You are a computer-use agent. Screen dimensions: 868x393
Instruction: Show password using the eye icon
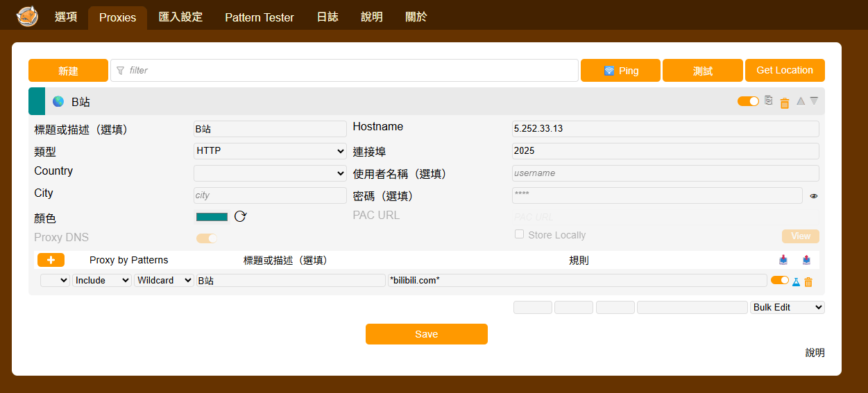coord(814,196)
